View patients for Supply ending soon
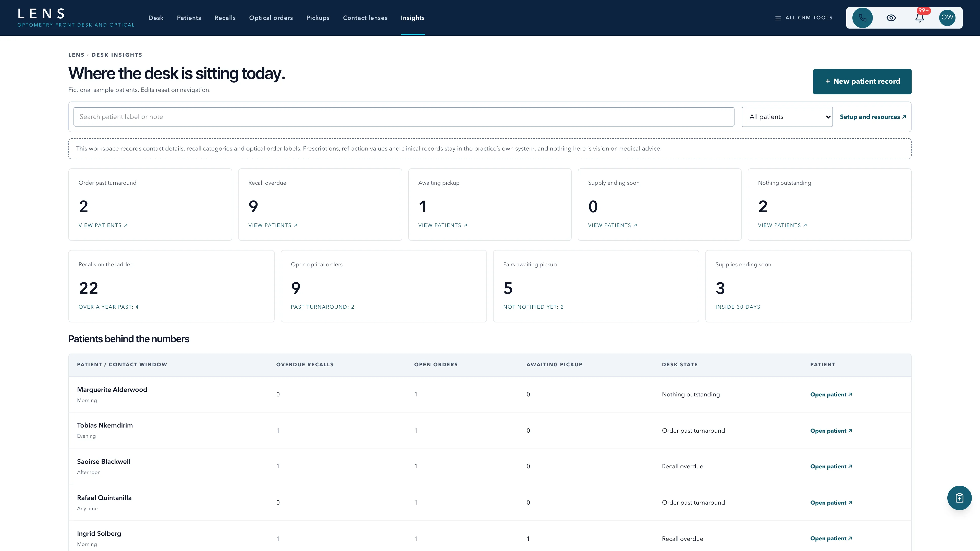The image size is (980, 551). [612, 225]
